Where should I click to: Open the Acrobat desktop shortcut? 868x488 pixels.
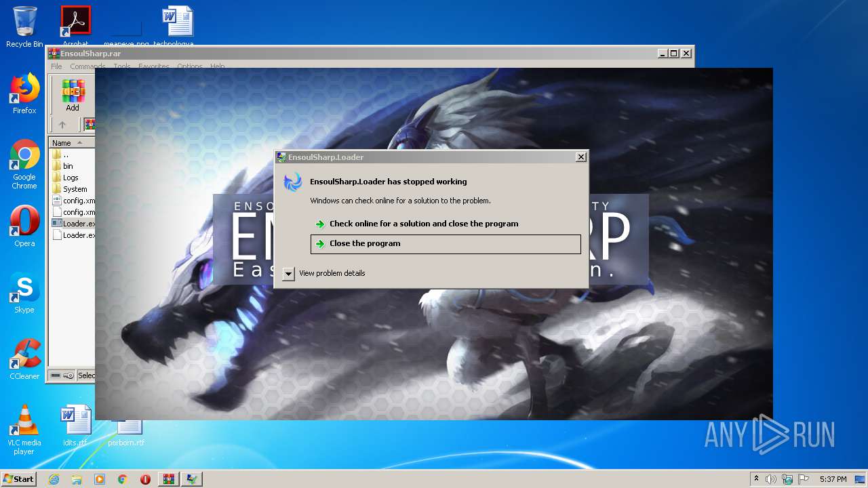coord(75,27)
